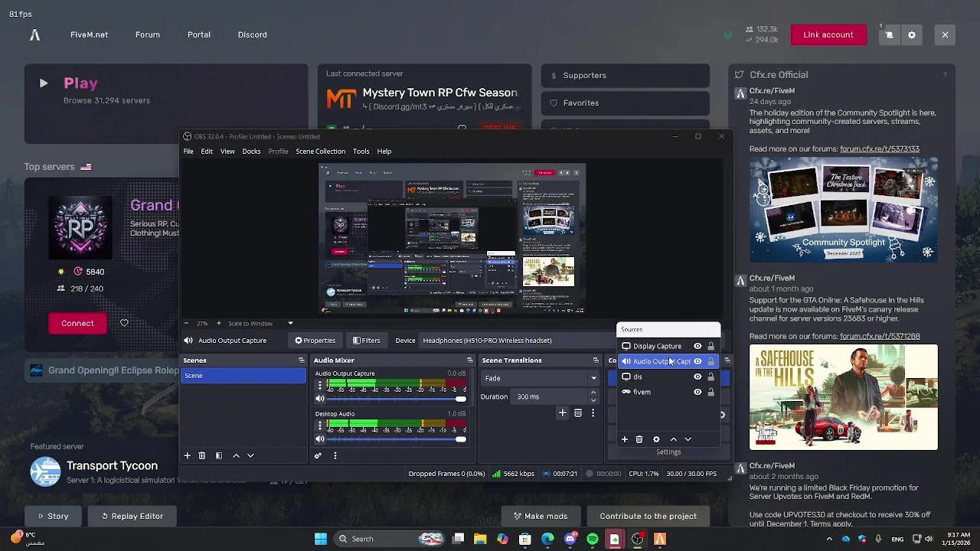Adjust Audio Output Capture volume slider
Viewport: 980px width, 551px height.
[x=397, y=399]
